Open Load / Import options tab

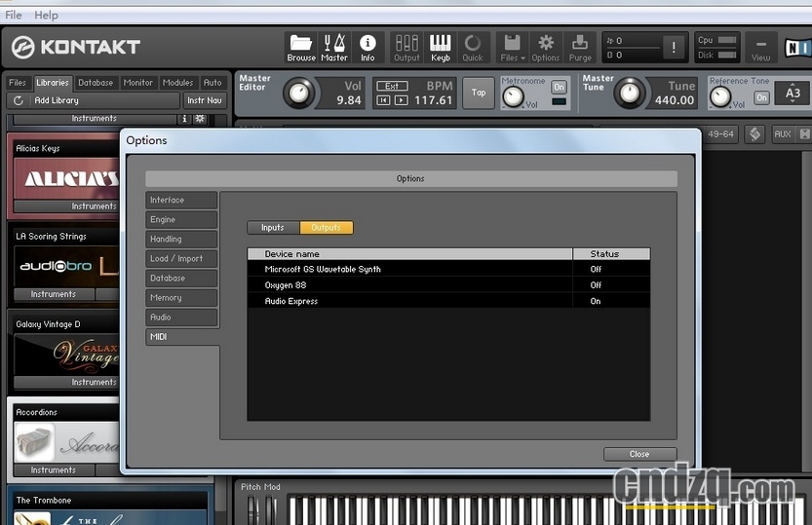[x=181, y=259]
